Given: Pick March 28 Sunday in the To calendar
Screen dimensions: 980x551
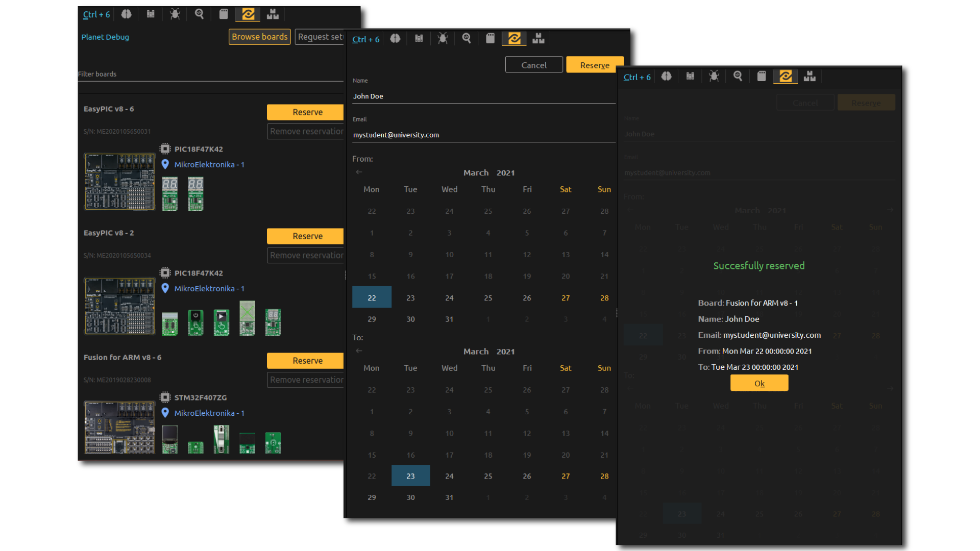Looking at the screenshot, I should pos(604,475).
